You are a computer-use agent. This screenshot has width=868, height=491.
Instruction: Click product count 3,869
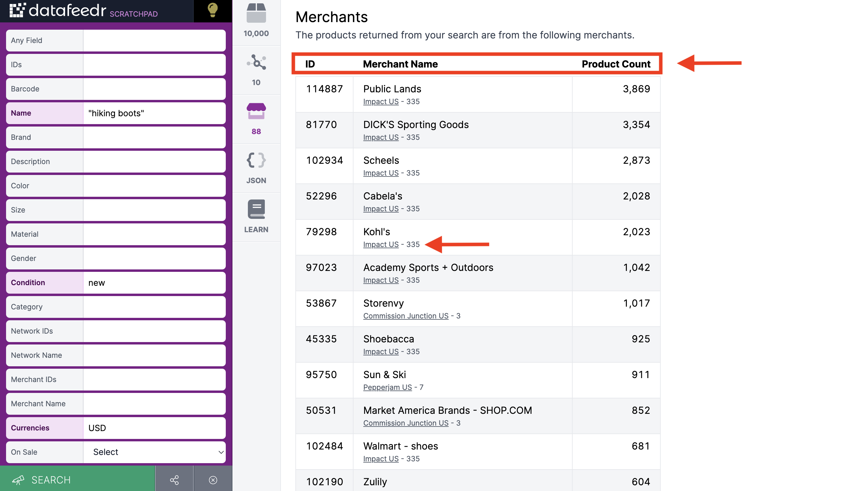636,89
